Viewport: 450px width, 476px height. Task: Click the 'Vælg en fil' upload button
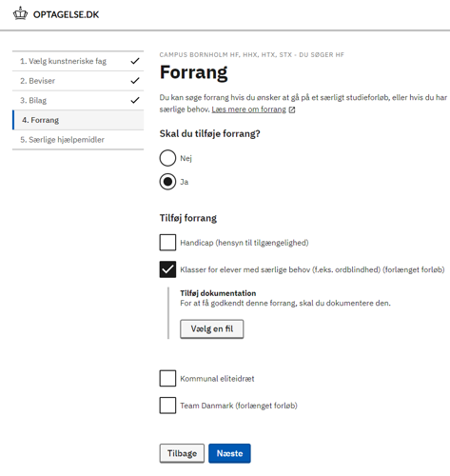[212, 329]
